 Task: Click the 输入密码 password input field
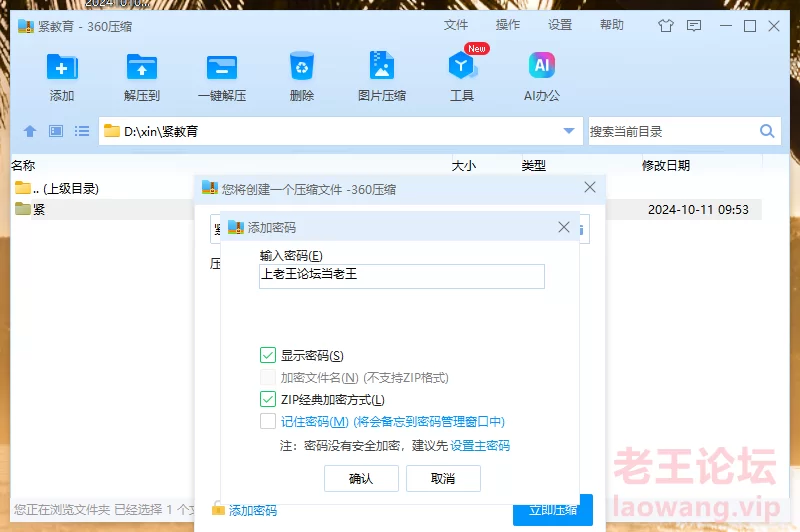(x=402, y=276)
